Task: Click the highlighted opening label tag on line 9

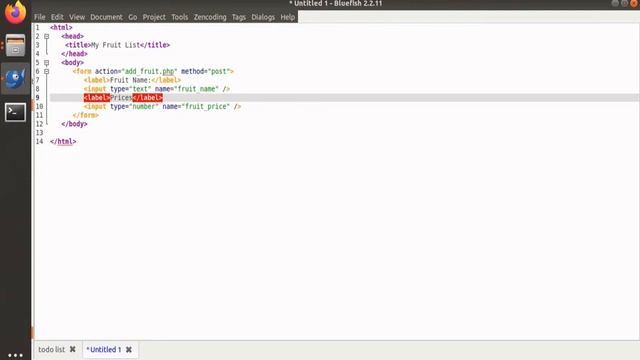Action: [97, 98]
